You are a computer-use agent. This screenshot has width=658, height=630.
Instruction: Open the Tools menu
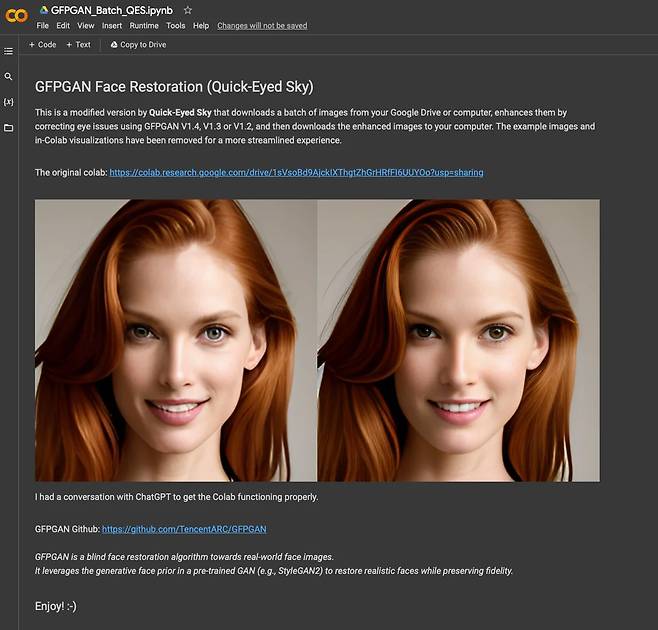click(175, 26)
